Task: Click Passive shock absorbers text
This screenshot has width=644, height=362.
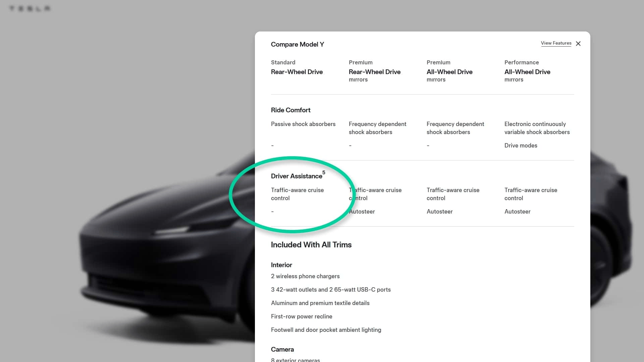Action: (x=303, y=124)
